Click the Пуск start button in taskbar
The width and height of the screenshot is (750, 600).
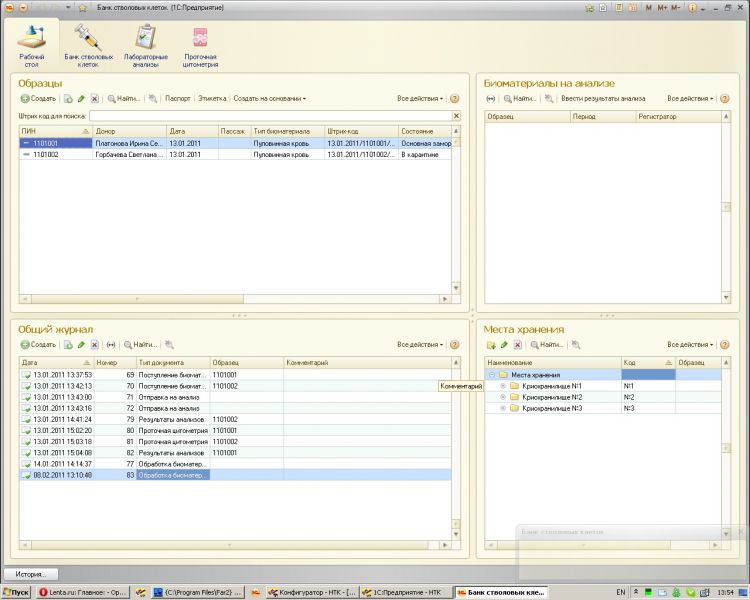(x=16, y=592)
